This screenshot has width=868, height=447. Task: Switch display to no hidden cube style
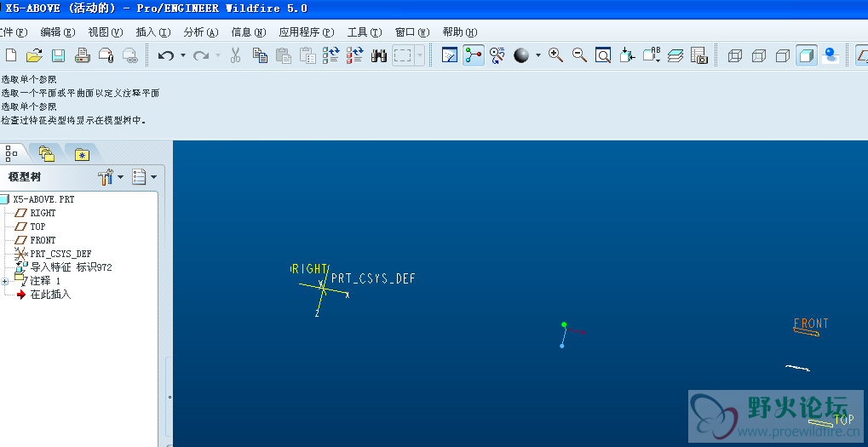[783, 55]
